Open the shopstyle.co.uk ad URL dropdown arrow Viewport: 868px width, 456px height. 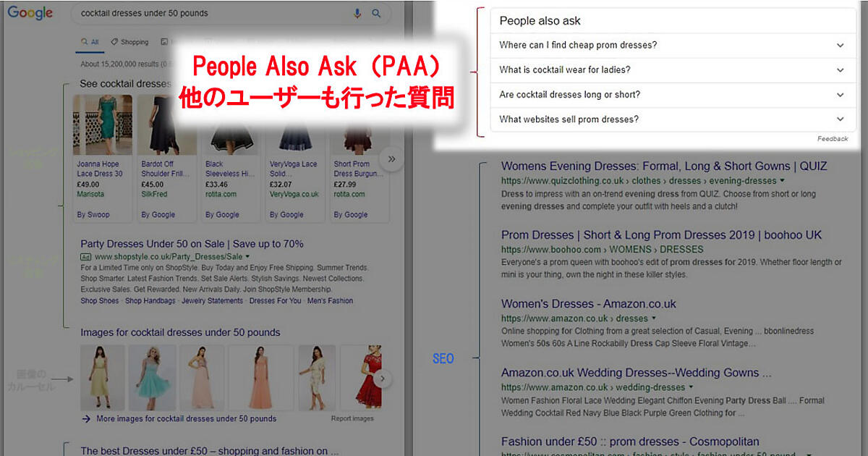pos(247,257)
